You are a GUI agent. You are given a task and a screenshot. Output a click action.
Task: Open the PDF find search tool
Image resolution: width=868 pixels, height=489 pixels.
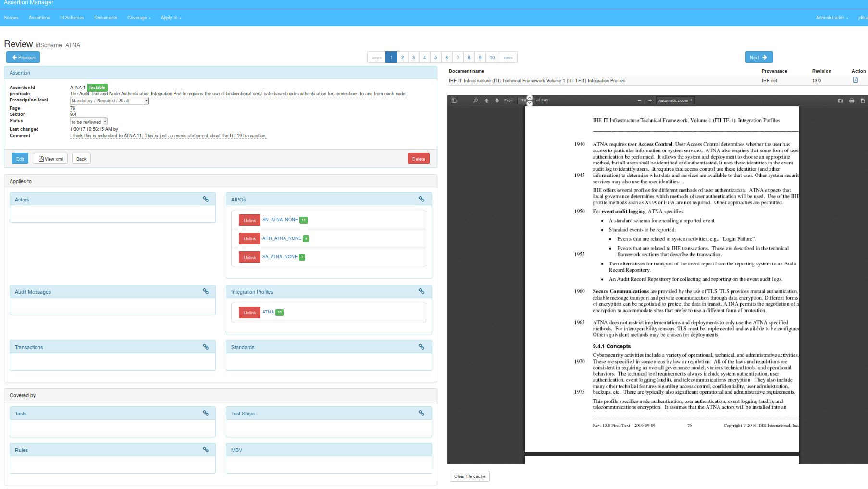475,100
